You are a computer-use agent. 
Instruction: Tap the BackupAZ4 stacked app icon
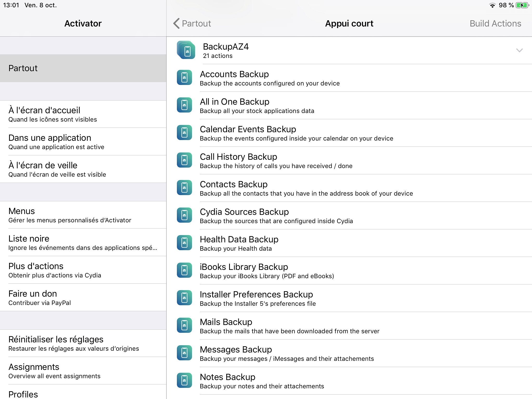(x=186, y=50)
